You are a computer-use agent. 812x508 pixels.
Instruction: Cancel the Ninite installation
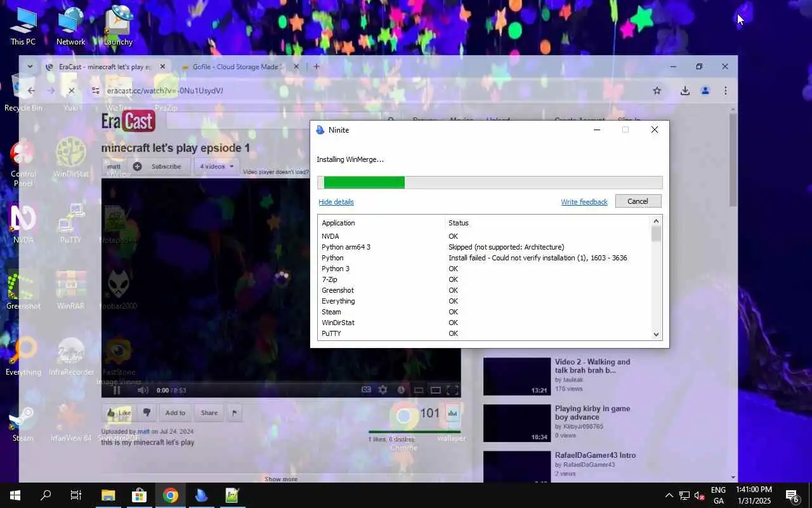pos(638,201)
